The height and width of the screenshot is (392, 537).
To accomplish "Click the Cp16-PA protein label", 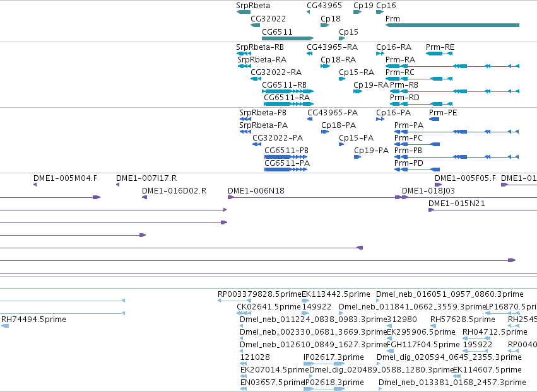I will [x=394, y=113].
